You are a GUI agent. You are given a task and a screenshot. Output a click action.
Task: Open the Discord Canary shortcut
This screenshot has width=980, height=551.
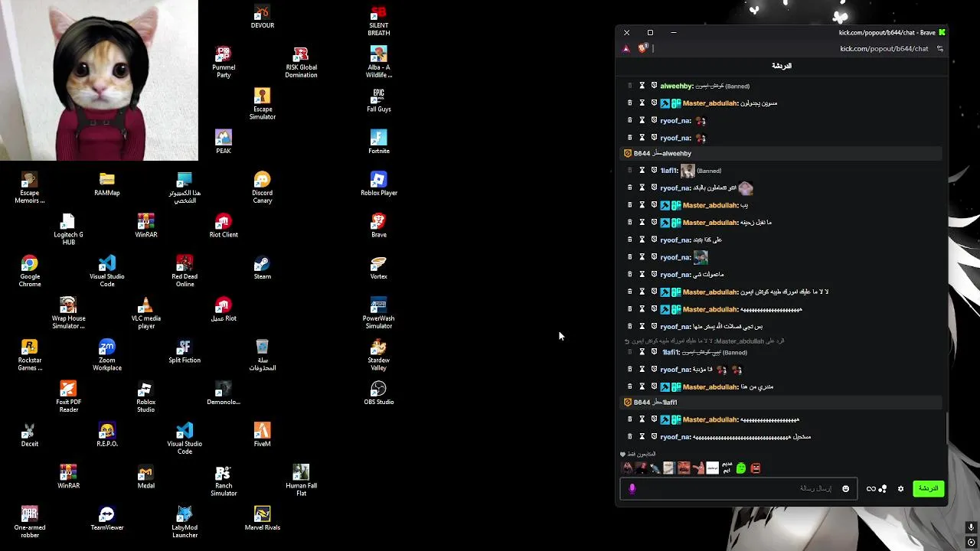click(x=262, y=188)
